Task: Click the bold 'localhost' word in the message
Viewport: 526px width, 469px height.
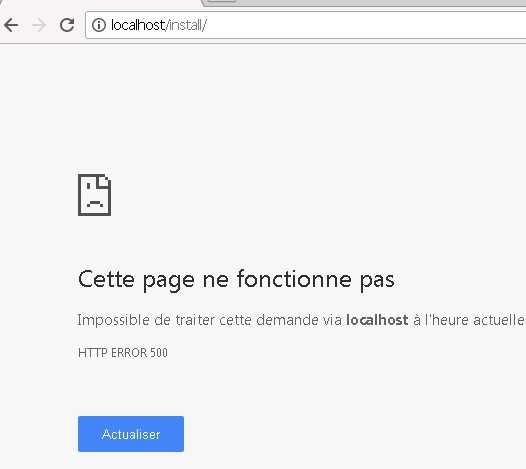Action: pos(377,320)
